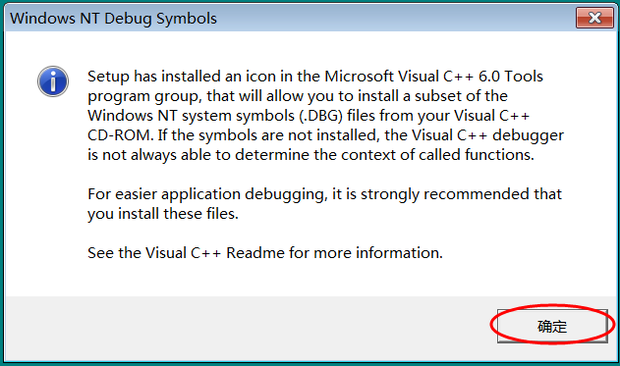The image size is (620, 366).
Task: Click the 'you install these files' line
Action: coord(163,214)
